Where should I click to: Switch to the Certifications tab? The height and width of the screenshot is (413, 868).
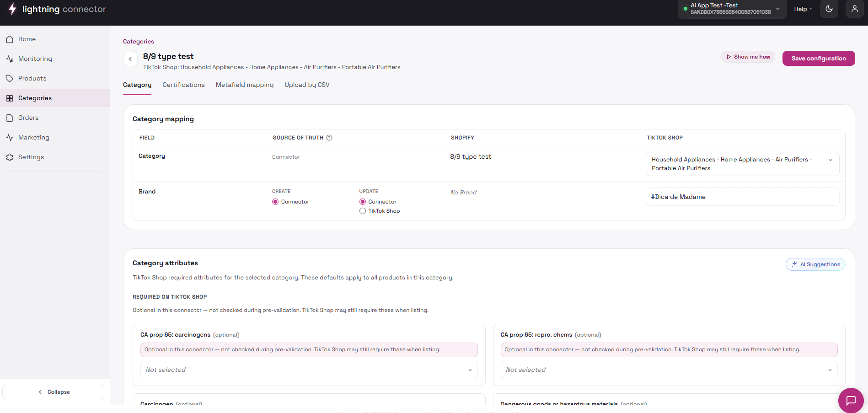click(183, 85)
